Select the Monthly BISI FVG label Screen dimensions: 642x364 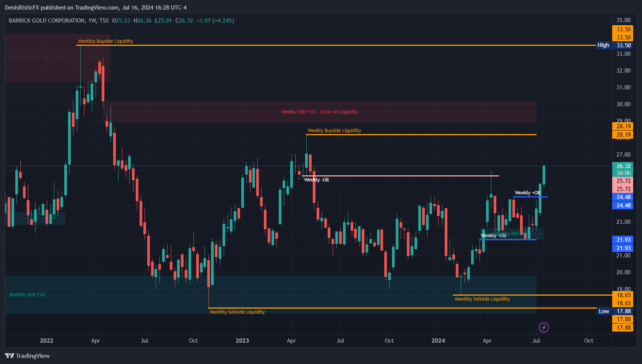point(27,295)
